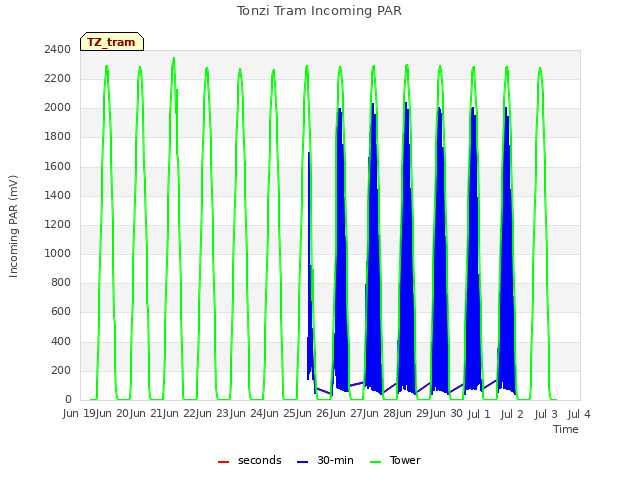Screen dimensions: 640x480
Task: Click the 1800 y-axis value
Action: click(58, 137)
